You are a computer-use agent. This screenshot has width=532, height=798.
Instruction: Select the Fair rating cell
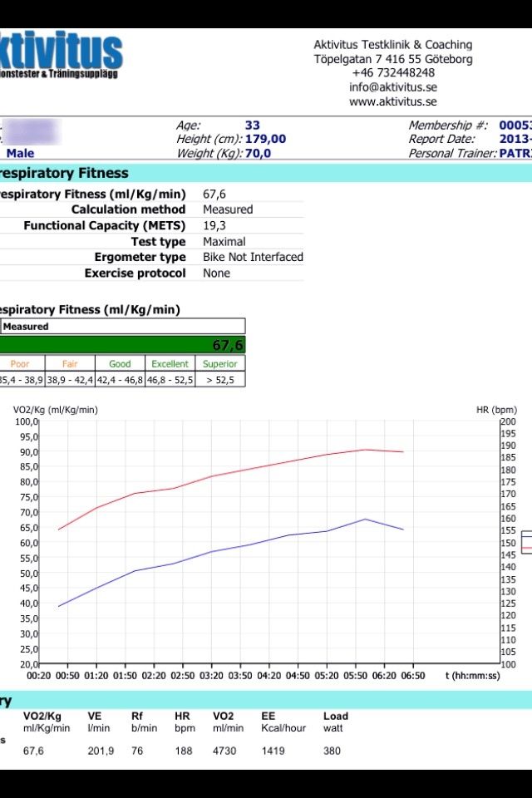point(70,364)
